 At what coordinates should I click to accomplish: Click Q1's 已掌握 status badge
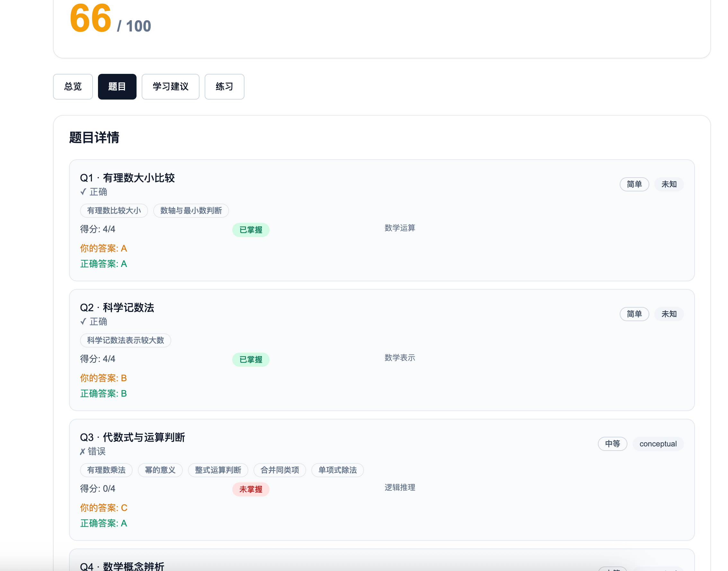[x=251, y=230]
